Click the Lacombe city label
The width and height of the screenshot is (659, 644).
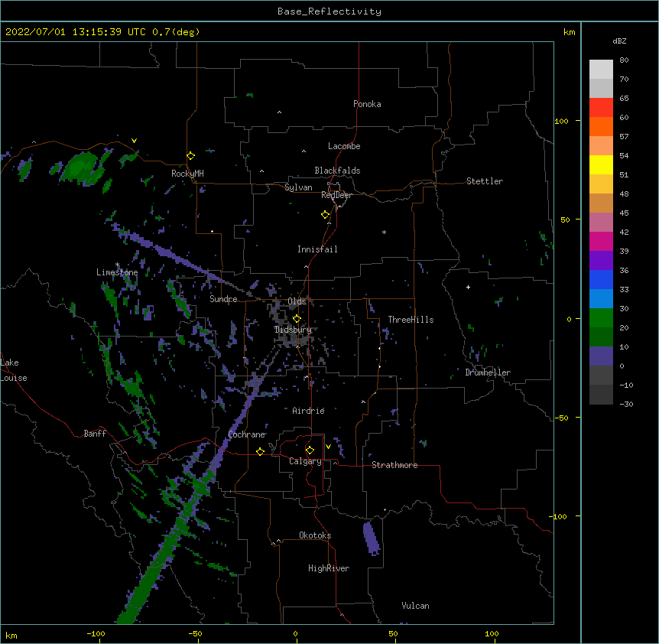click(344, 146)
